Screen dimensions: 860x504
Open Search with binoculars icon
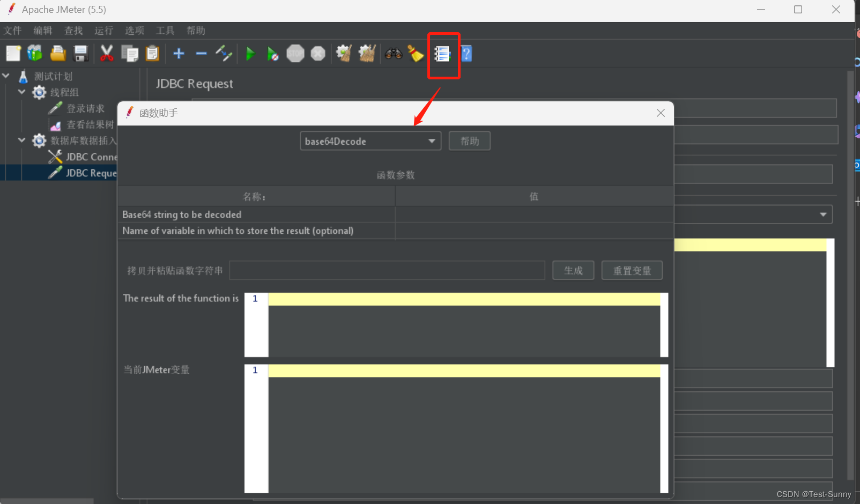pos(394,54)
